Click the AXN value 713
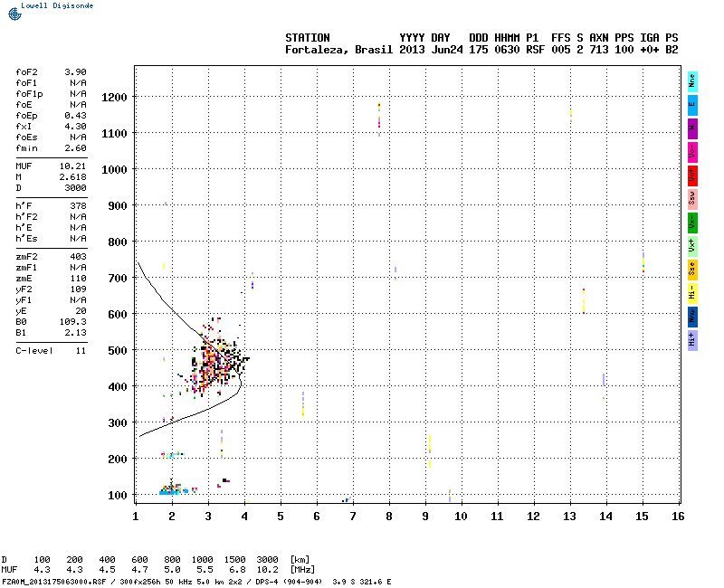Image resolution: width=724 pixels, height=588 pixels. 599,50
